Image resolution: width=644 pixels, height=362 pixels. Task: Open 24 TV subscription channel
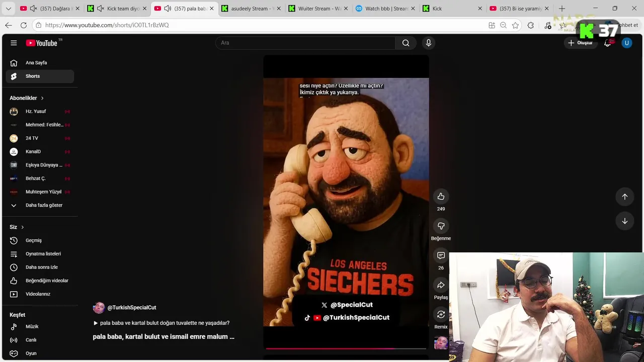pyautogui.click(x=40, y=138)
